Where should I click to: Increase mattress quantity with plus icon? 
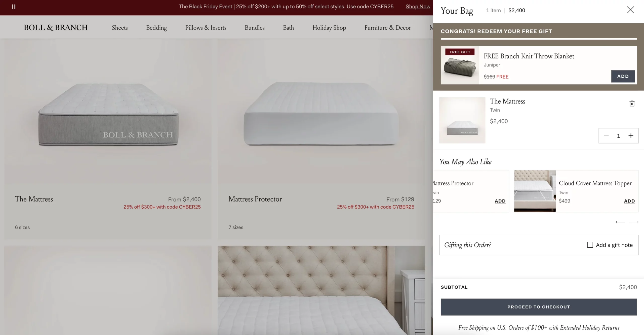(631, 136)
